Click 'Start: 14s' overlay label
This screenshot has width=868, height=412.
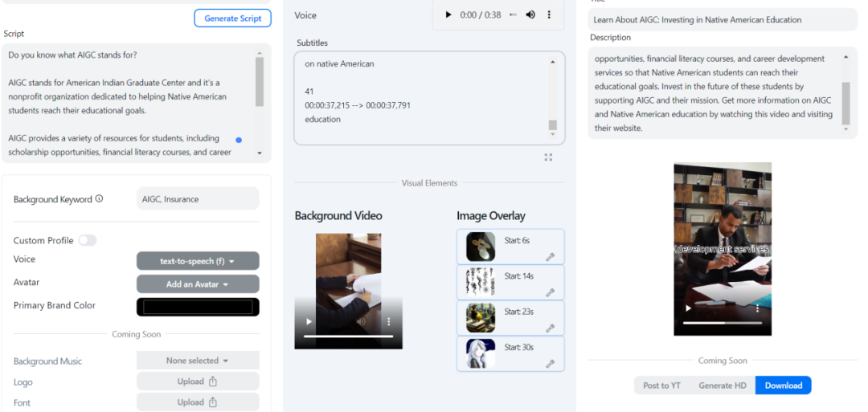pyautogui.click(x=519, y=276)
